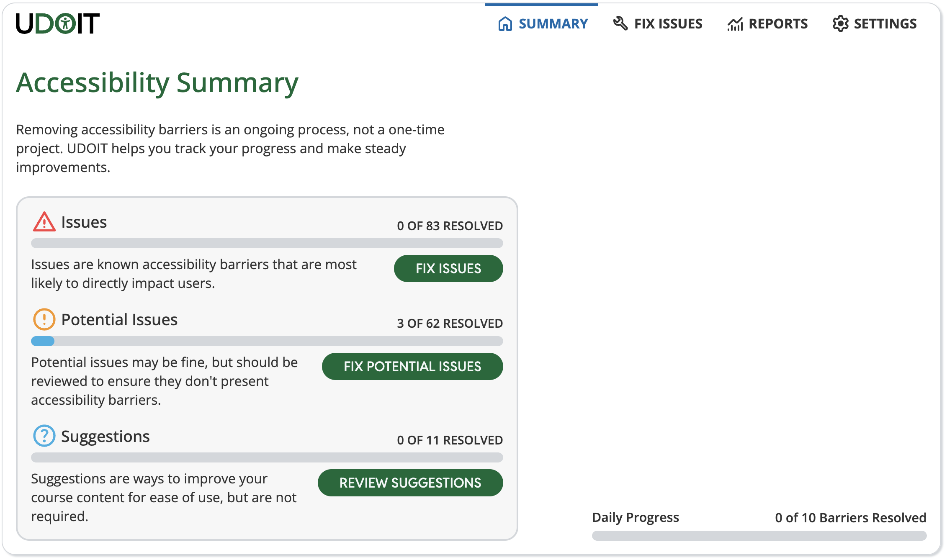This screenshot has width=947, height=560.
Task: Open the Settings tab
Action: pos(874,23)
